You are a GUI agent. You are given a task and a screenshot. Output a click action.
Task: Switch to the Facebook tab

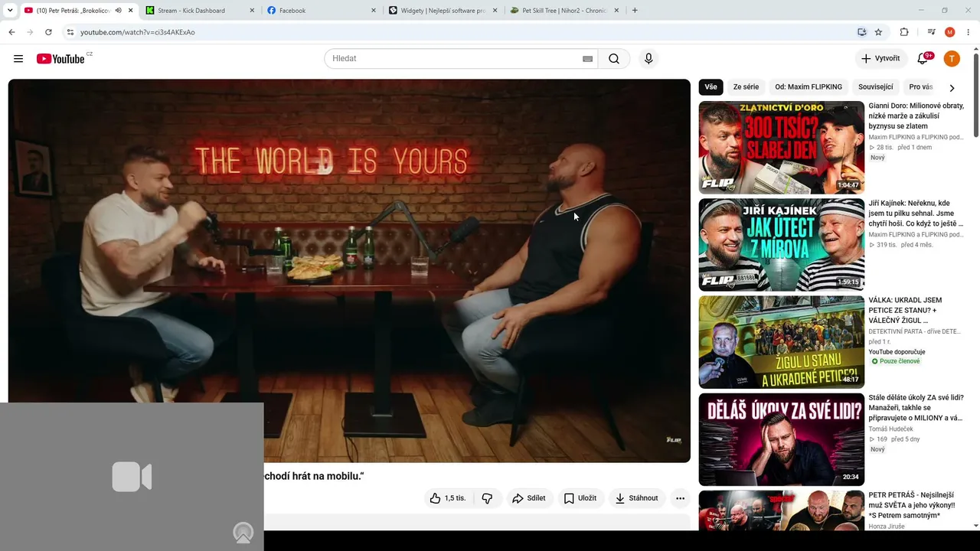[x=322, y=11]
